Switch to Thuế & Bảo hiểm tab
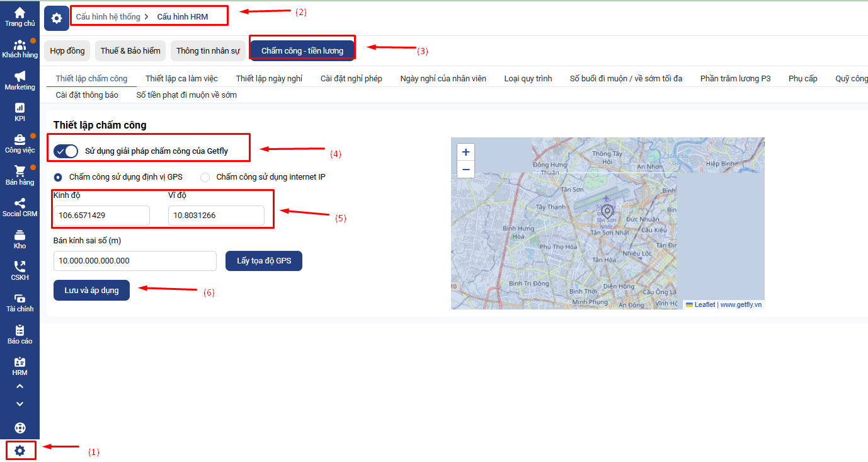The image size is (868, 462). [130, 50]
